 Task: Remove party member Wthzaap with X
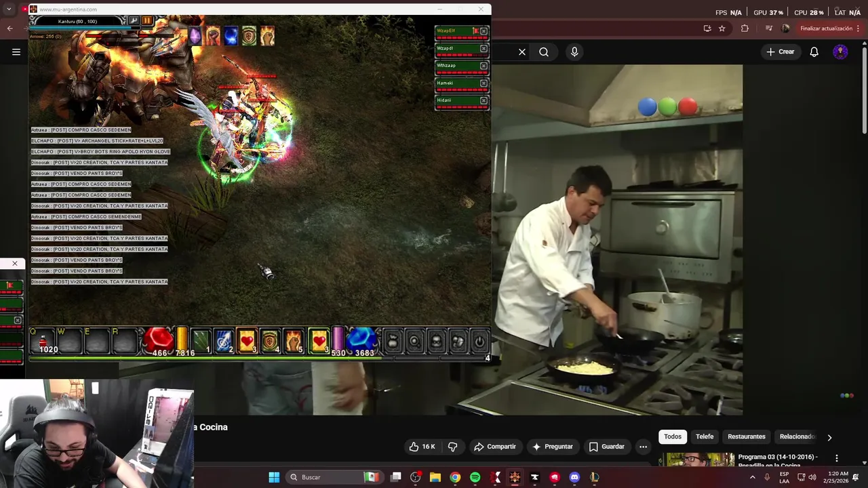pyautogui.click(x=484, y=66)
